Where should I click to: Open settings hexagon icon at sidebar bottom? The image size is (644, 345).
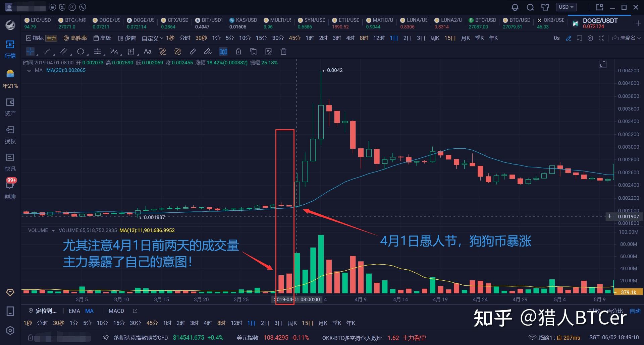click(x=10, y=331)
